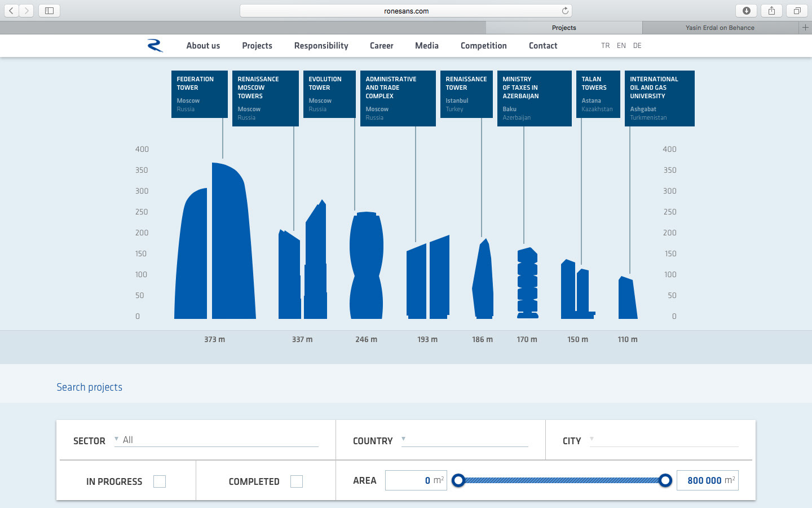Open the Evolution Tower label card
The image size is (812, 508).
click(329, 94)
